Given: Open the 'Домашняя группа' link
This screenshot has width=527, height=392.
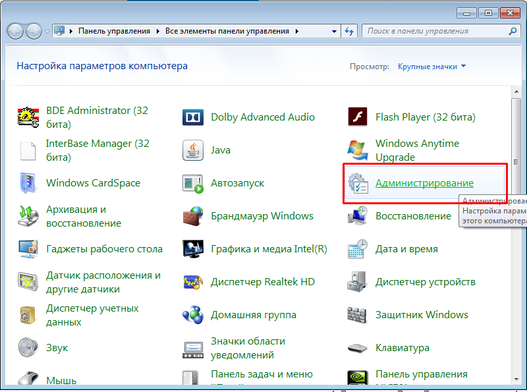Looking at the screenshot, I should click(254, 315).
